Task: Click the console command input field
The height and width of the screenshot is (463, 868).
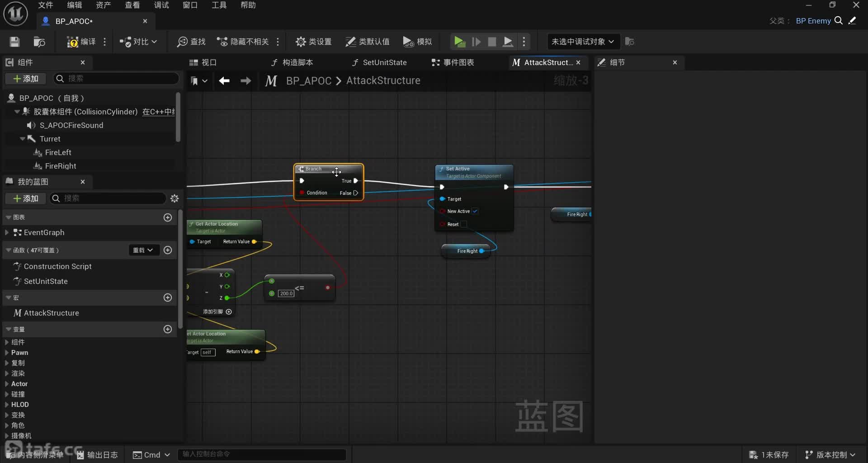Action: click(262, 454)
